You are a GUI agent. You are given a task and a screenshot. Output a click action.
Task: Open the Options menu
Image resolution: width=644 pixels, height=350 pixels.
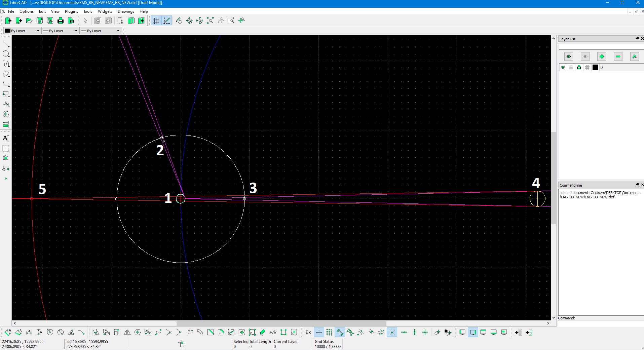click(27, 11)
